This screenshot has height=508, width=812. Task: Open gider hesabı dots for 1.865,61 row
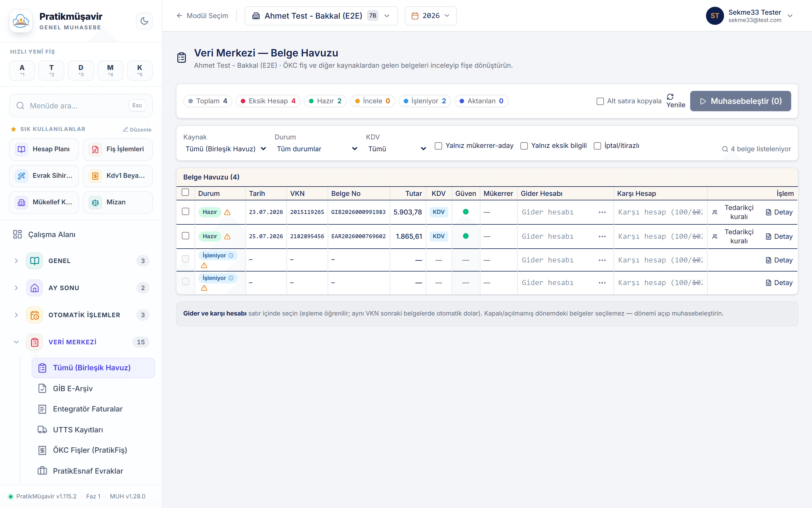602,236
